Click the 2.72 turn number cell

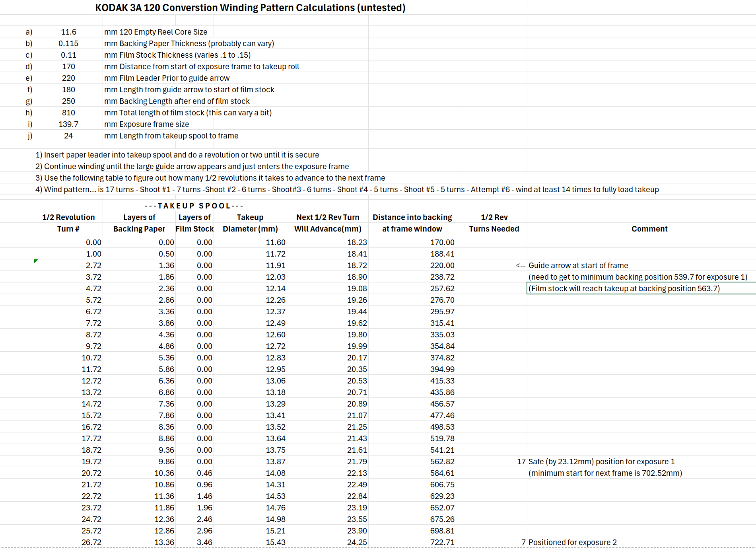(93, 265)
